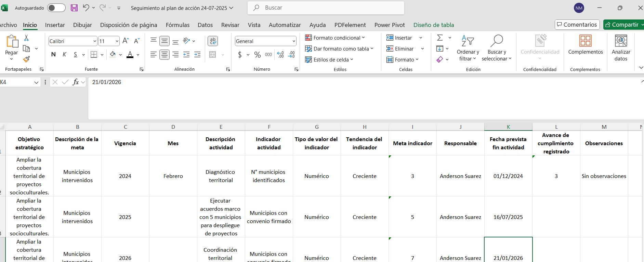The height and width of the screenshot is (262, 644).
Task: Open the Diseño de tabla tab
Action: point(433,25)
